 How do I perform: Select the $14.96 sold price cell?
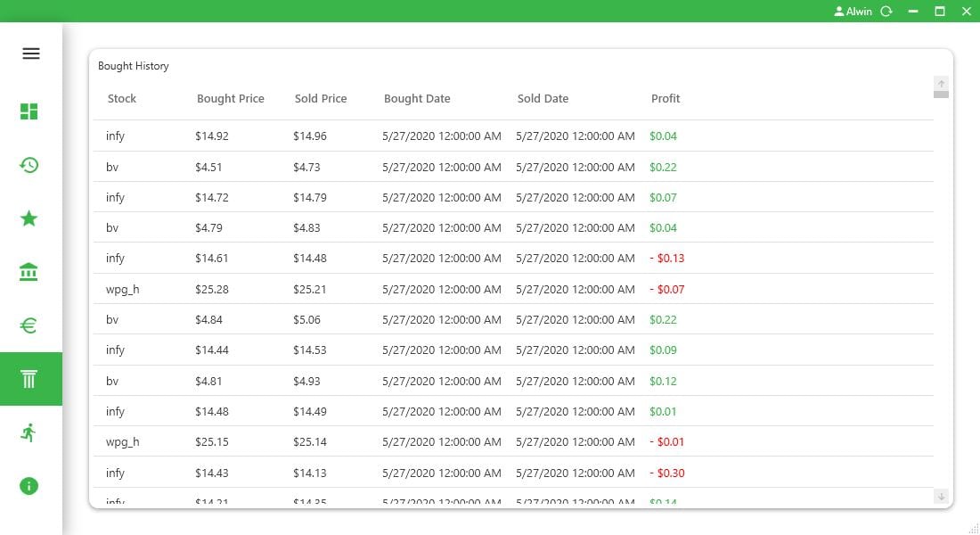pos(310,136)
